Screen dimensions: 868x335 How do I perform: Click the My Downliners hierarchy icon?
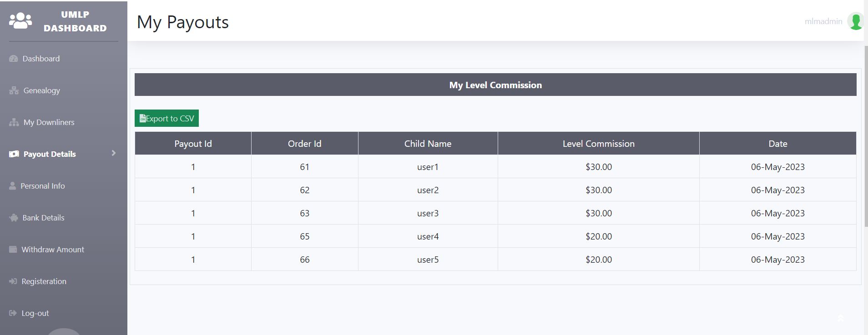point(14,122)
